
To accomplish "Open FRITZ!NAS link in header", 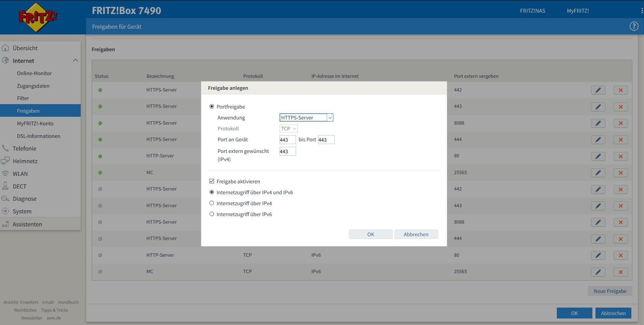I will coord(533,11).
